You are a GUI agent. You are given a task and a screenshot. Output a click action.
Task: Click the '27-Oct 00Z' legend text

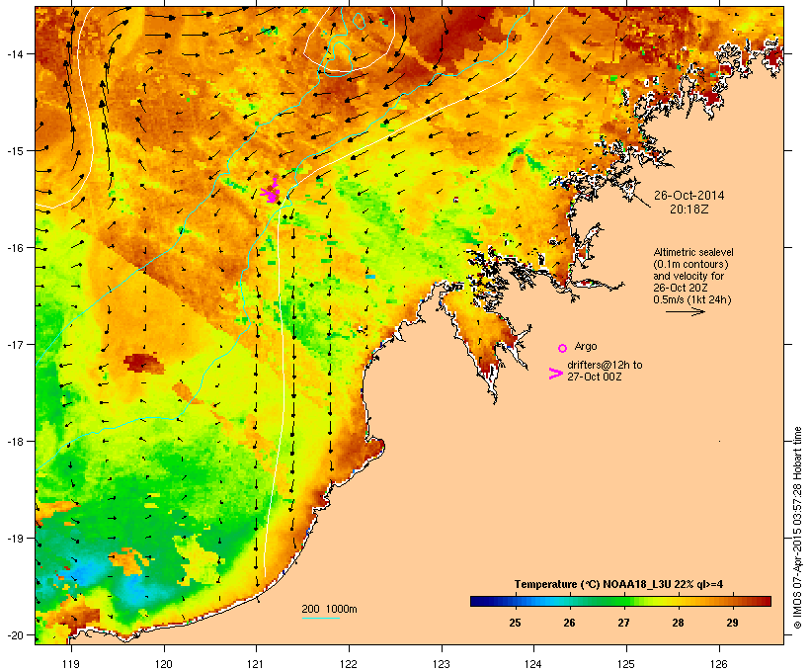[x=594, y=377]
